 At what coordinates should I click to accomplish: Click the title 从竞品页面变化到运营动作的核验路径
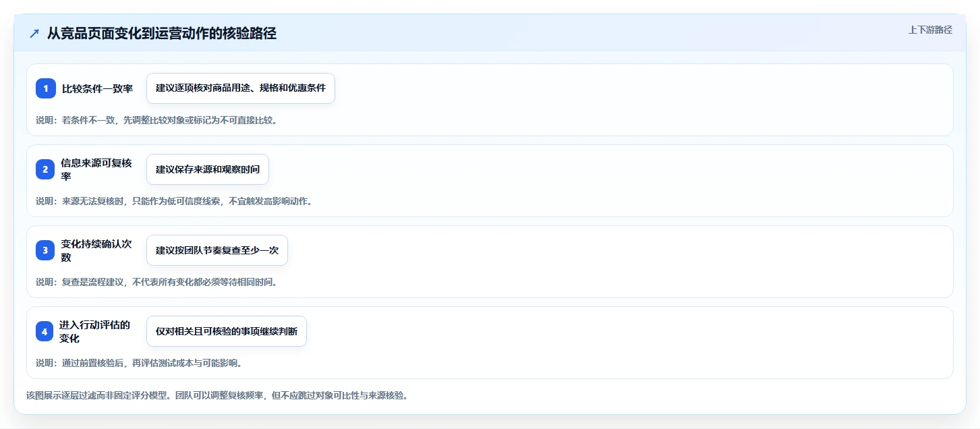click(x=162, y=34)
